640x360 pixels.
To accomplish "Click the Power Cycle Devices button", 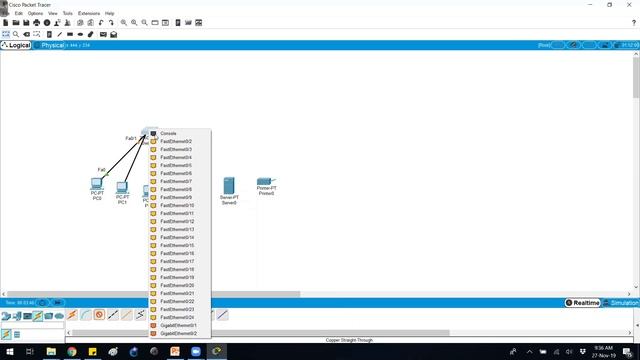I will [x=42, y=303].
